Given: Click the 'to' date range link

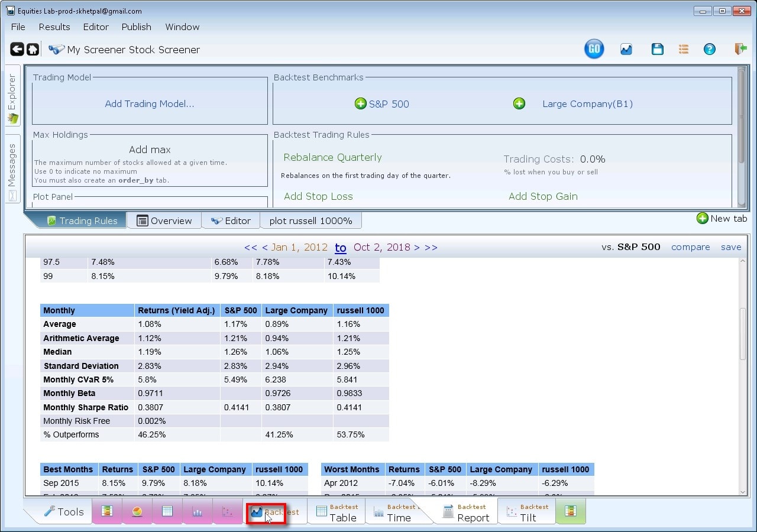Looking at the screenshot, I should [x=341, y=248].
